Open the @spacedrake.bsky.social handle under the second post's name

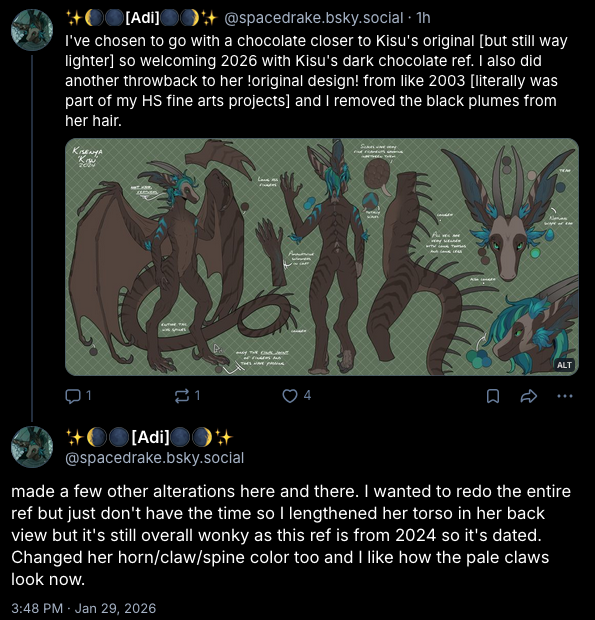[x=155, y=458]
